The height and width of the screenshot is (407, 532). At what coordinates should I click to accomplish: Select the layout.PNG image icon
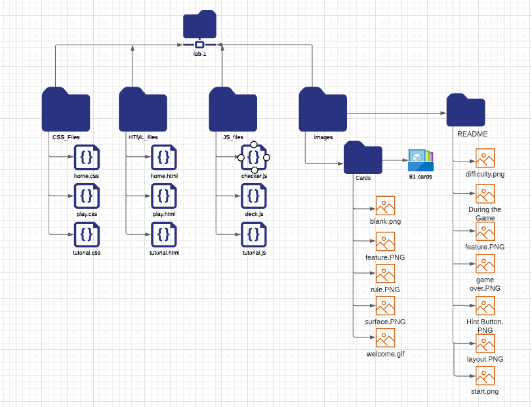coord(485,343)
